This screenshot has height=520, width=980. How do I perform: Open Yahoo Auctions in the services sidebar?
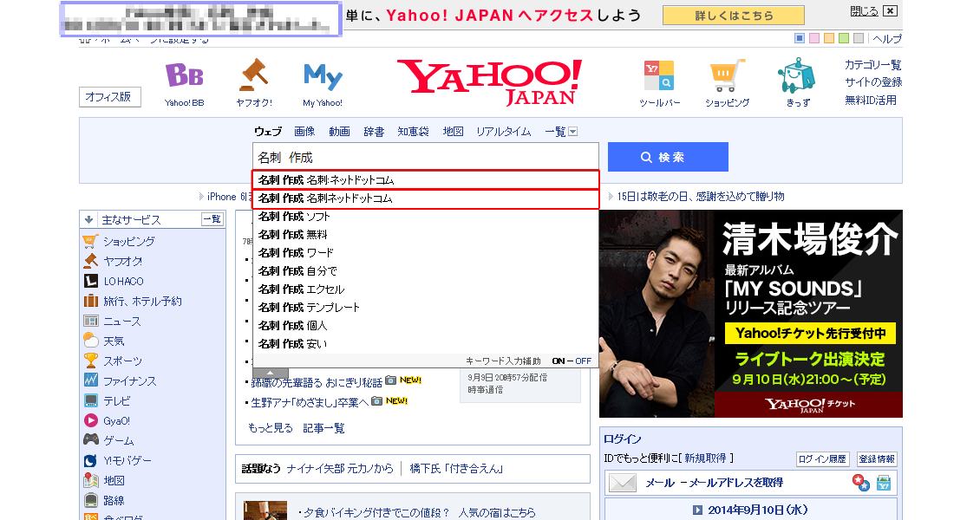click(122, 261)
